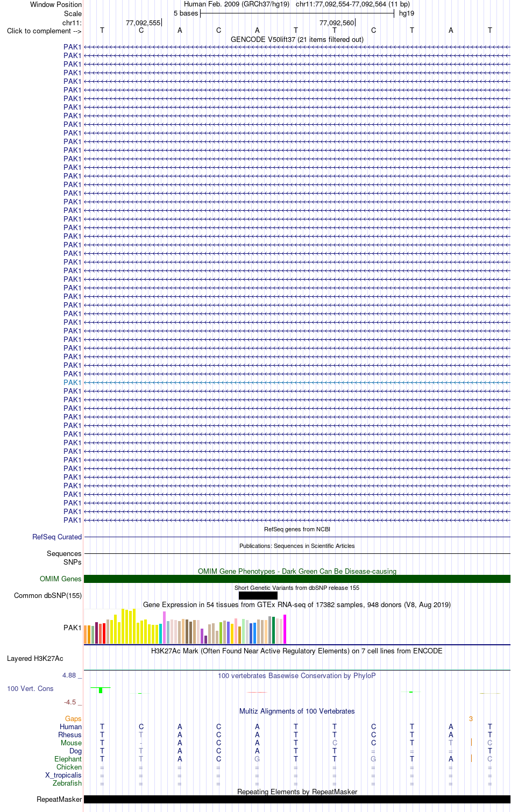Select the 77,092,555 position marker

[143, 23]
